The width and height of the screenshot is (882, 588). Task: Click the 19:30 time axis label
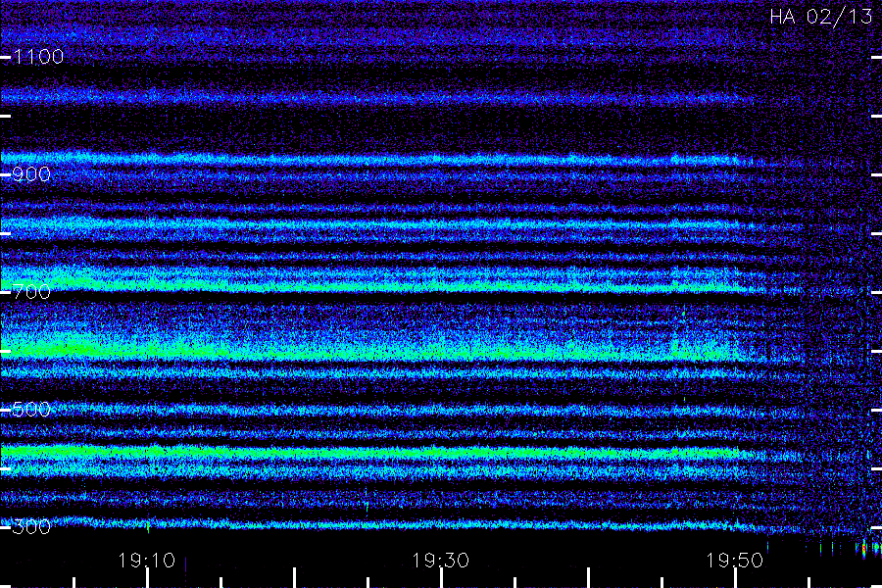[440, 561]
